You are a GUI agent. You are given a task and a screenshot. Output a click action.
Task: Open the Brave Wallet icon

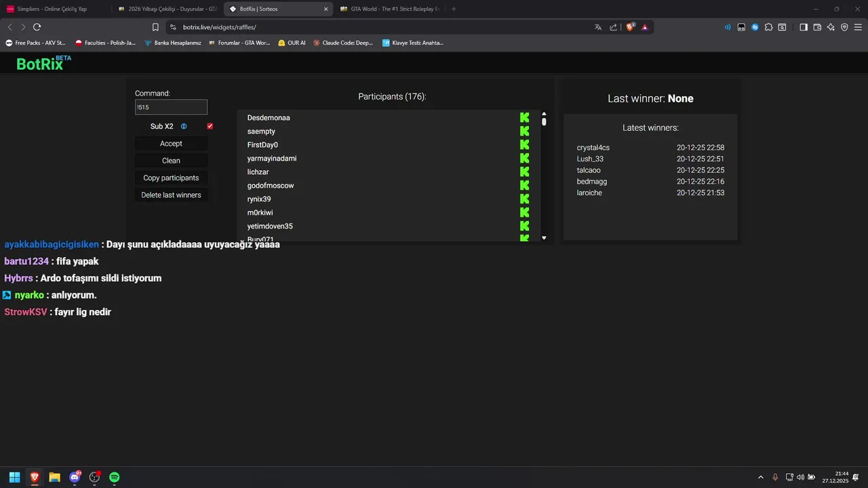tap(817, 27)
